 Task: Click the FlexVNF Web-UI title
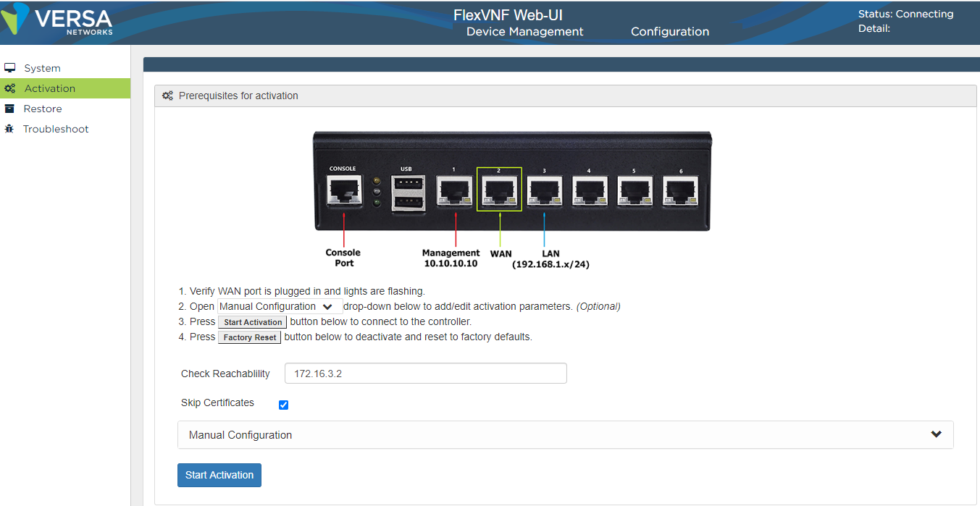[508, 15]
